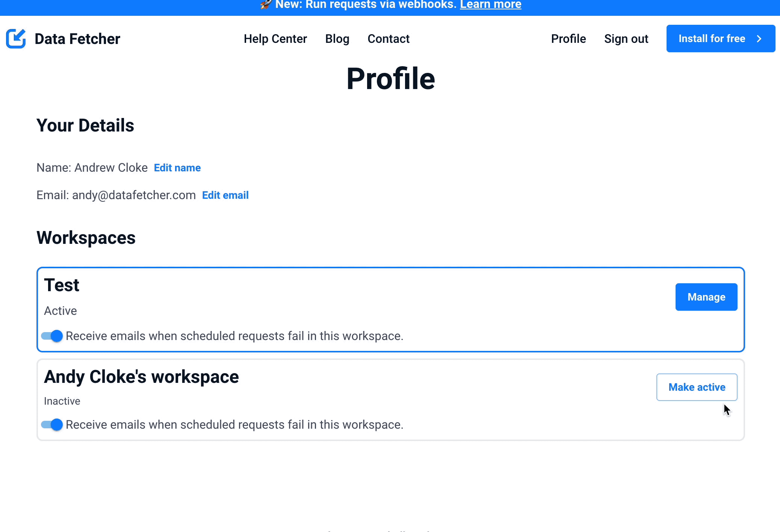
Task: Click the Inactive status label
Action: pyautogui.click(x=62, y=401)
